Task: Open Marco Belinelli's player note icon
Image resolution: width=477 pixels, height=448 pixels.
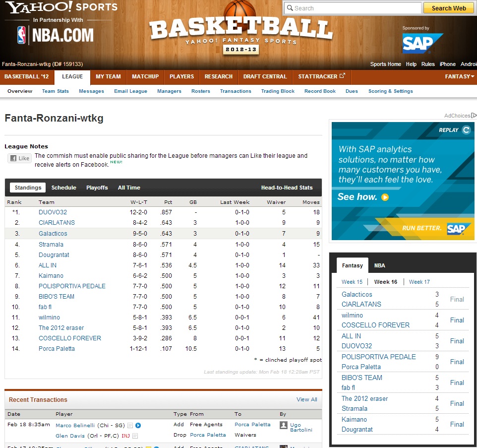Action: pos(130,425)
